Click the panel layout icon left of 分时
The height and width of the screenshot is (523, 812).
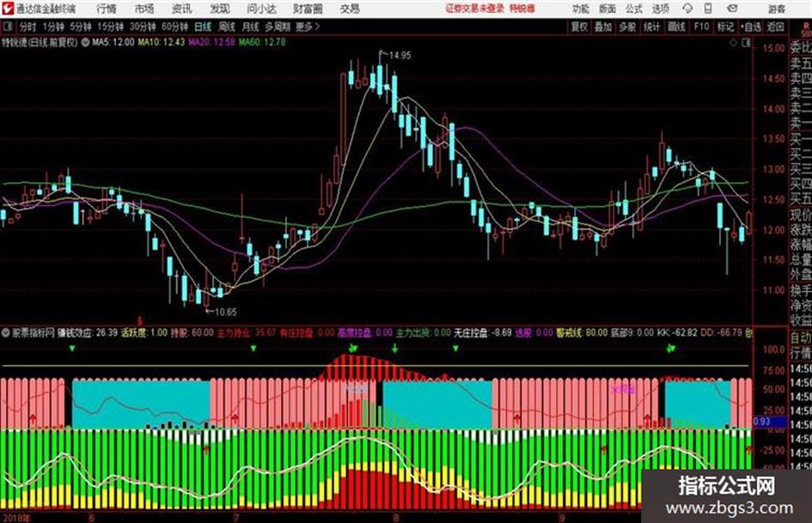pyautogui.click(x=8, y=27)
